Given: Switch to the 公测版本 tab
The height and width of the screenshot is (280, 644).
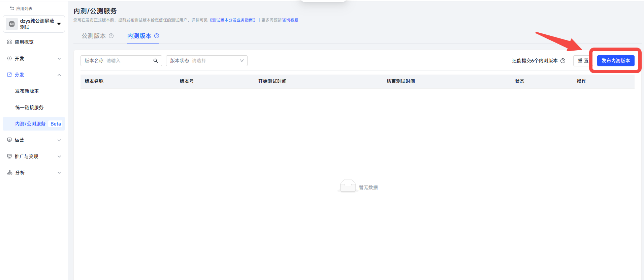Looking at the screenshot, I should click(x=94, y=36).
